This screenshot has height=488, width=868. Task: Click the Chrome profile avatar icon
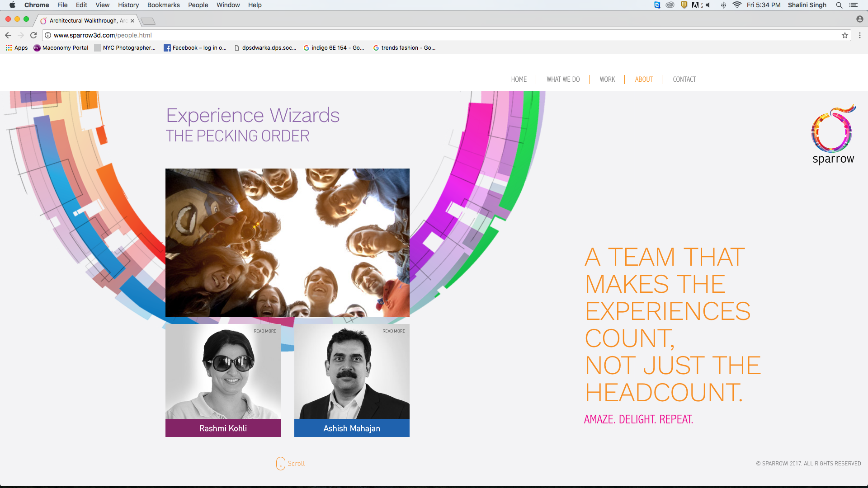click(x=859, y=19)
